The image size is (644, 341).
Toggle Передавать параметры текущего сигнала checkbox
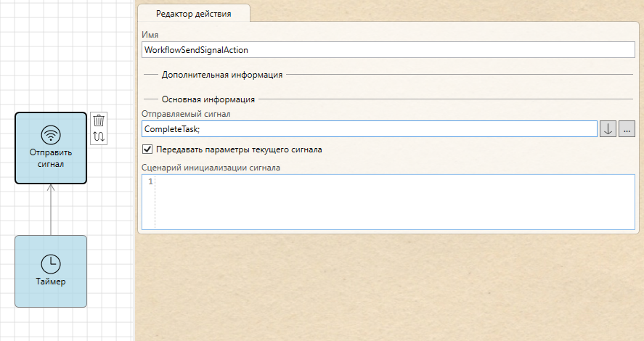[147, 149]
